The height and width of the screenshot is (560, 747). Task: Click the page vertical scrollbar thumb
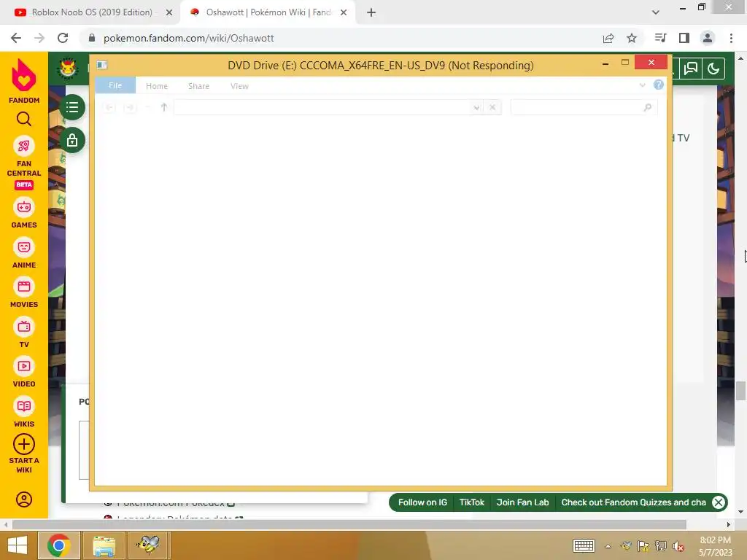point(740,391)
